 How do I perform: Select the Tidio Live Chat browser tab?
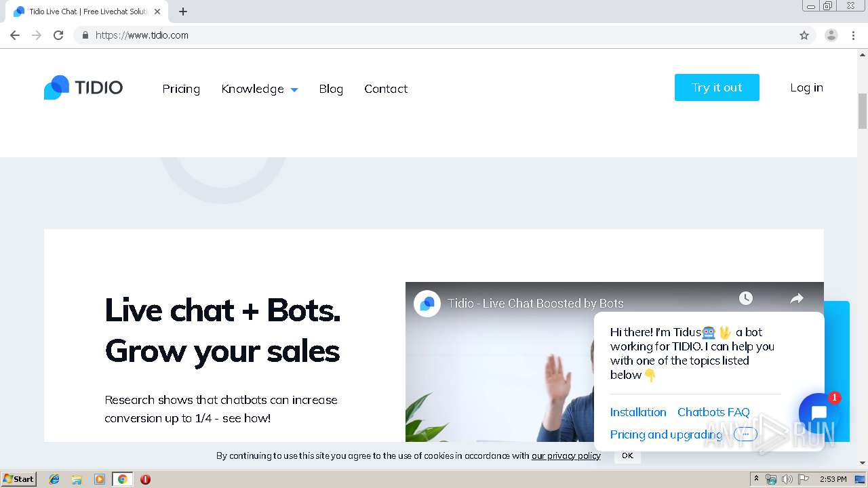click(87, 12)
